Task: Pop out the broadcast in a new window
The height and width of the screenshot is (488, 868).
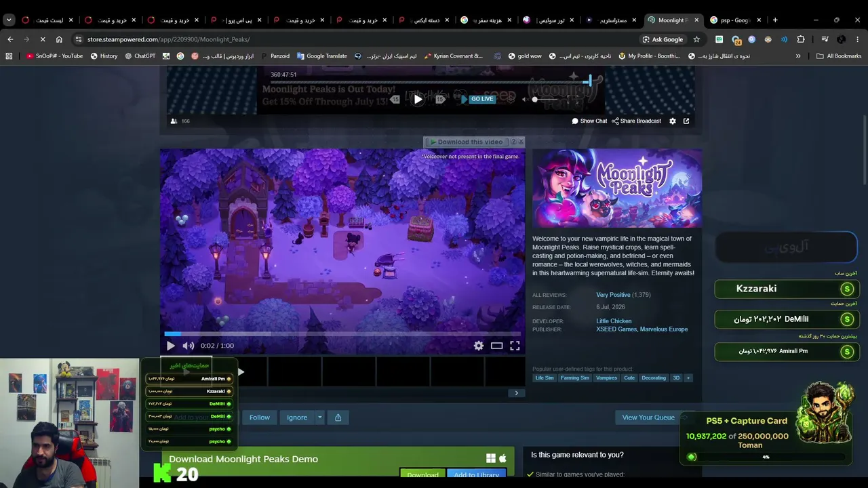Action: pyautogui.click(x=686, y=121)
